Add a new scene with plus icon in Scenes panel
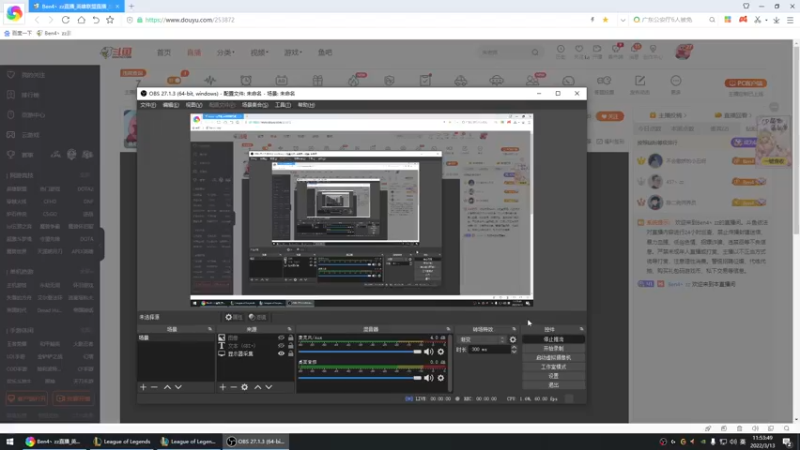The width and height of the screenshot is (800, 450). (143, 387)
